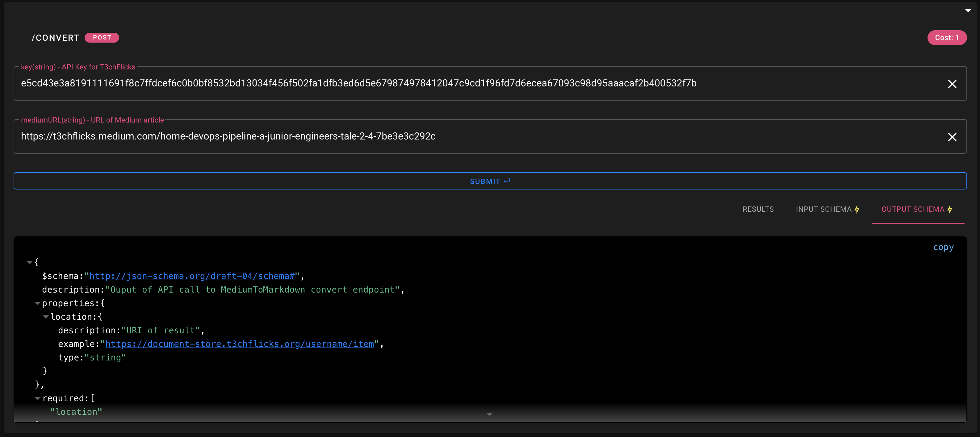This screenshot has width=980, height=437.
Task: Submit the convert request
Action: pyautogui.click(x=490, y=181)
